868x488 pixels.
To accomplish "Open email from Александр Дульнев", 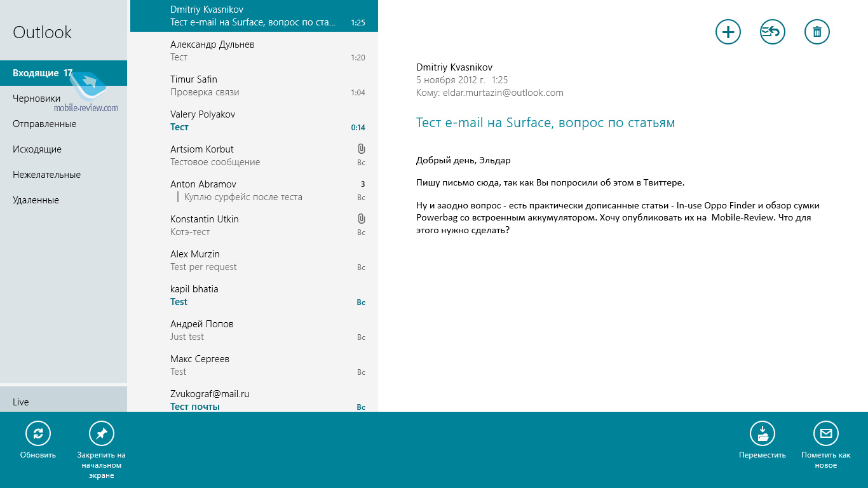I will (254, 51).
